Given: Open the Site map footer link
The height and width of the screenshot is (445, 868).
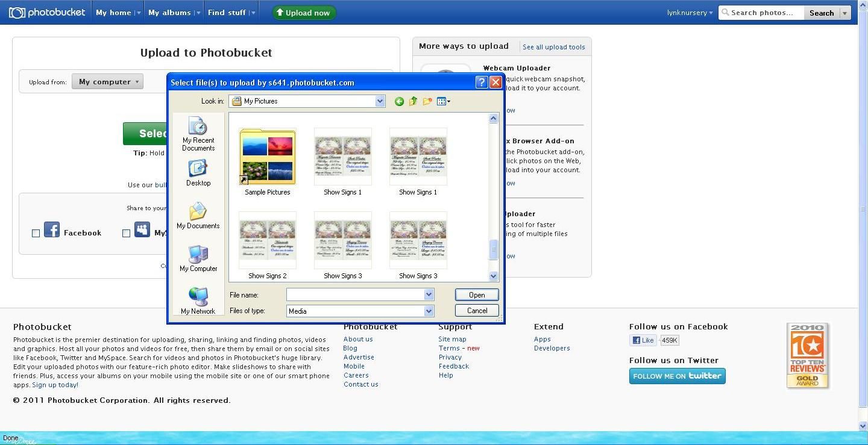Looking at the screenshot, I should coord(452,339).
